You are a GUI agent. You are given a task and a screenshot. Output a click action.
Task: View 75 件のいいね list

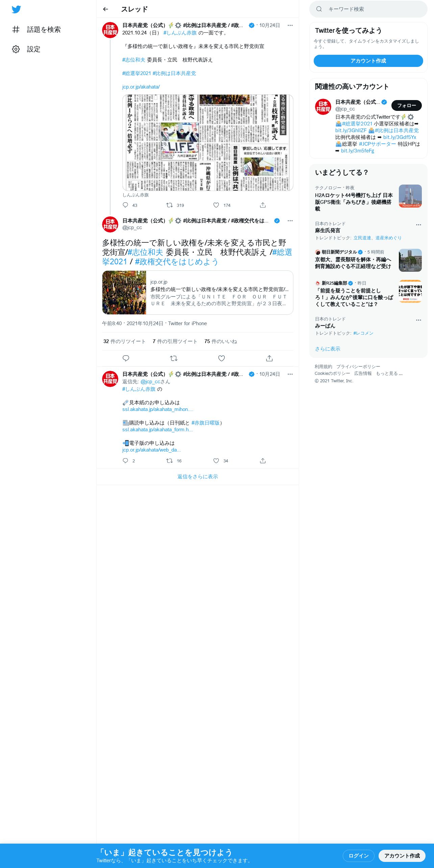point(221,341)
